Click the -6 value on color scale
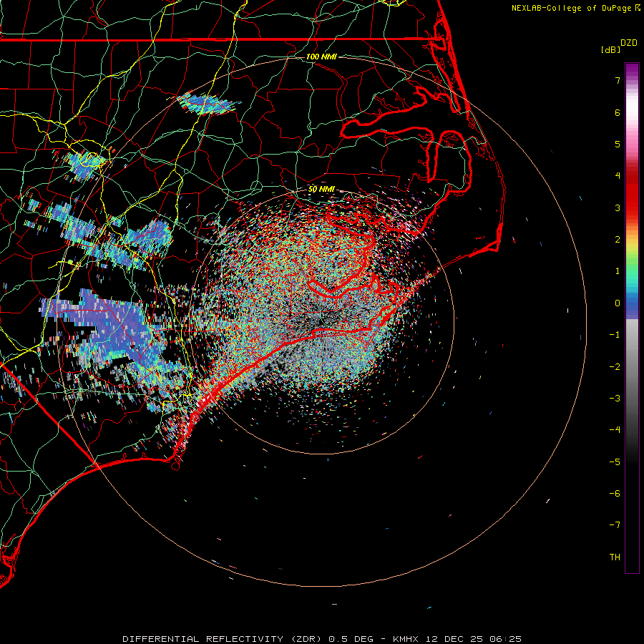This screenshot has width=644, height=644. click(x=615, y=494)
